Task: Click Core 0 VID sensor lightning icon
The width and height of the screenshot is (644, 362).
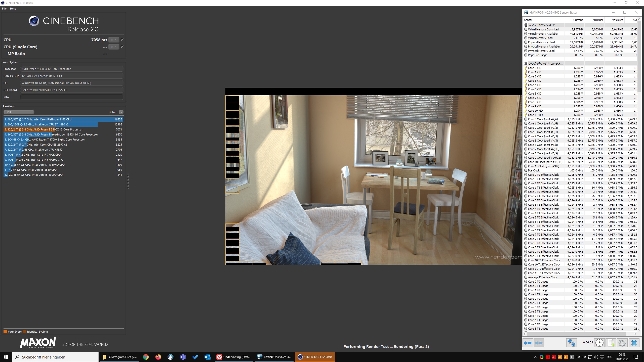Action: pyautogui.click(x=526, y=68)
